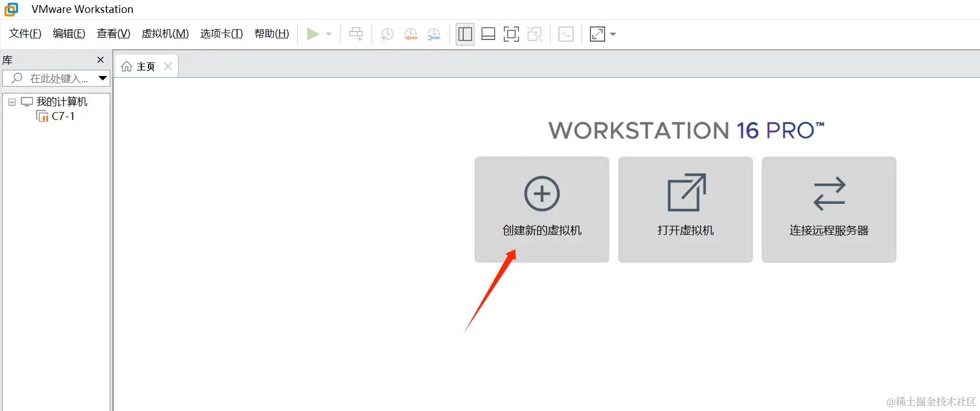
Task: Open the 编辑(E) menu
Action: (x=69, y=34)
